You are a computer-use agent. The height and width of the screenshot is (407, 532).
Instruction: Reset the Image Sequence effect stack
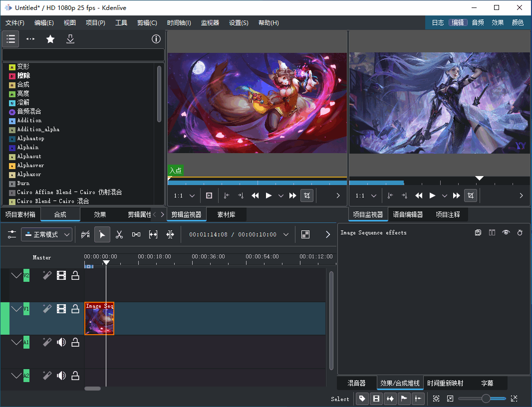520,232
